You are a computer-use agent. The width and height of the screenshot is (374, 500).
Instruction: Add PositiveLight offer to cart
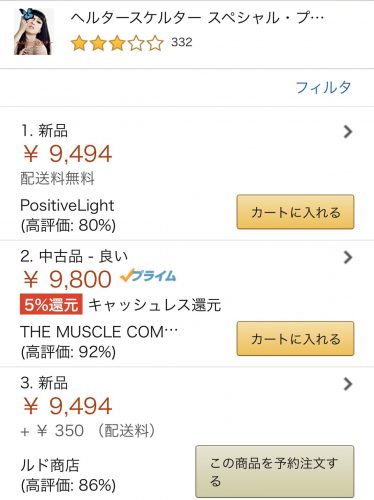coord(295,212)
